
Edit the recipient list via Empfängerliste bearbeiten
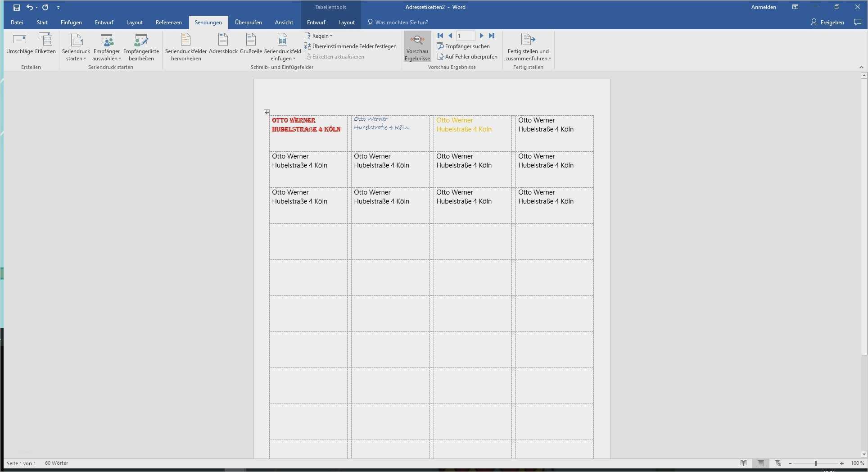pyautogui.click(x=141, y=47)
